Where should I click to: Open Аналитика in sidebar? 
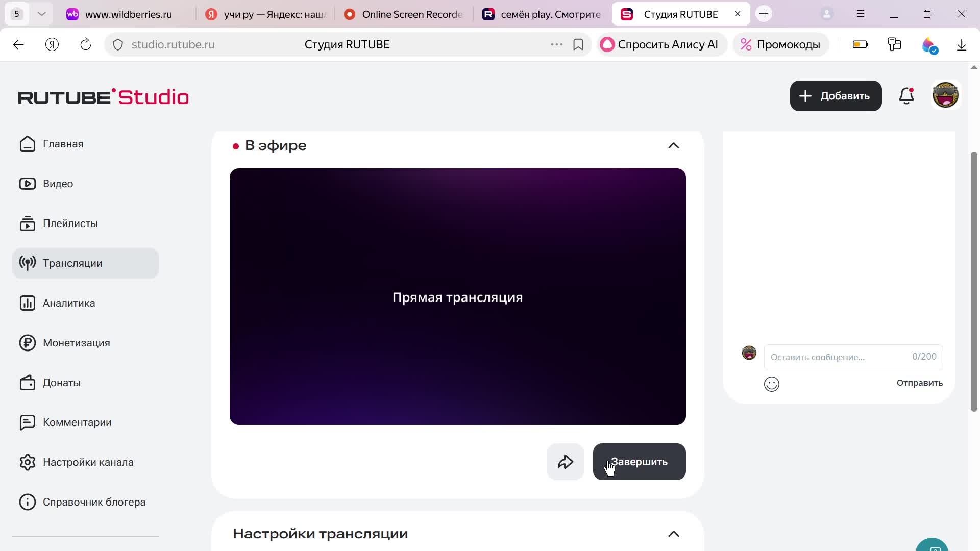coord(69,303)
